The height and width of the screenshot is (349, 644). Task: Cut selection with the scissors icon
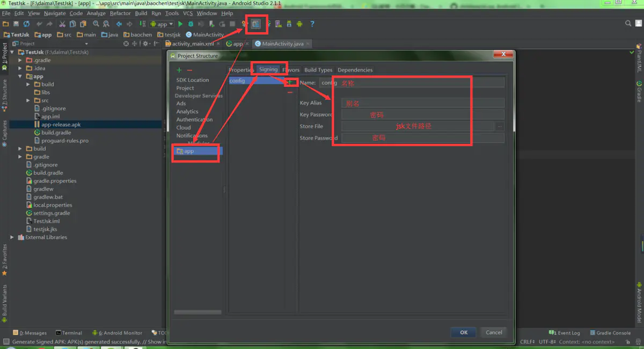point(62,24)
